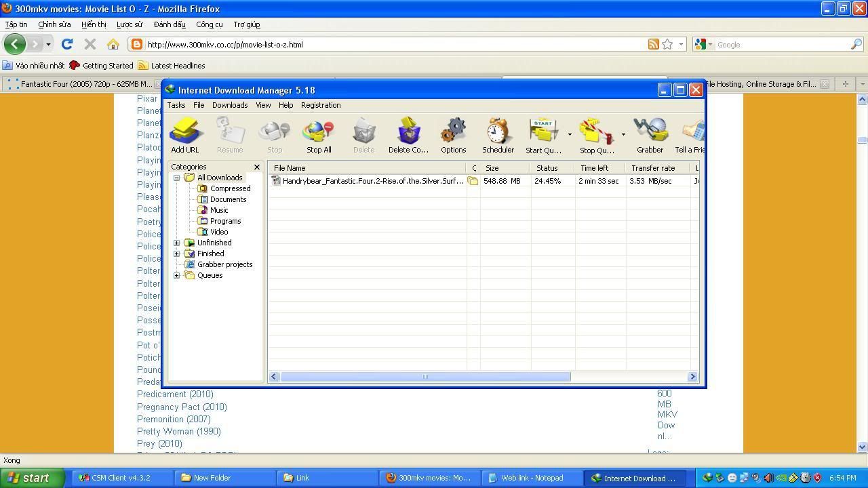The width and height of the screenshot is (868, 488).
Task: Bookmark page with the star icon
Action: pyautogui.click(x=667, y=44)
